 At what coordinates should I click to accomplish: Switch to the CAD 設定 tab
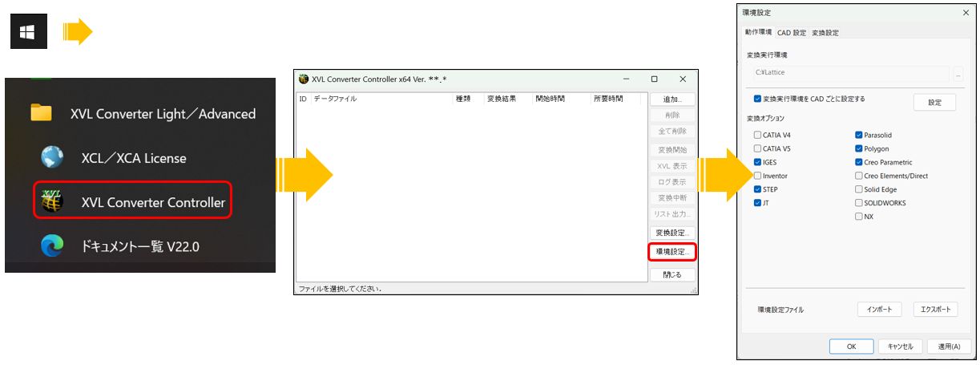pyautogui.click(x=792, y=33)
